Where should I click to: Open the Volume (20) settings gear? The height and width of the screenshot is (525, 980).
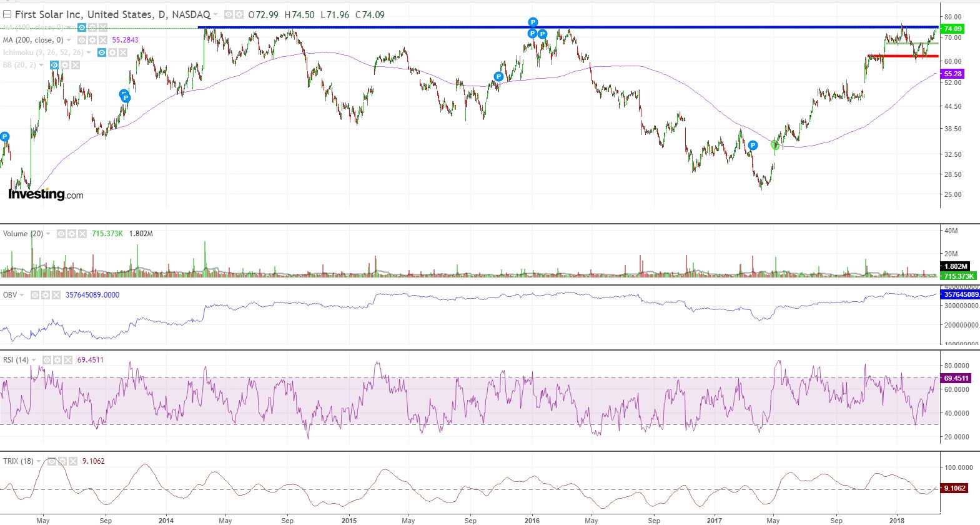point(72,234)
